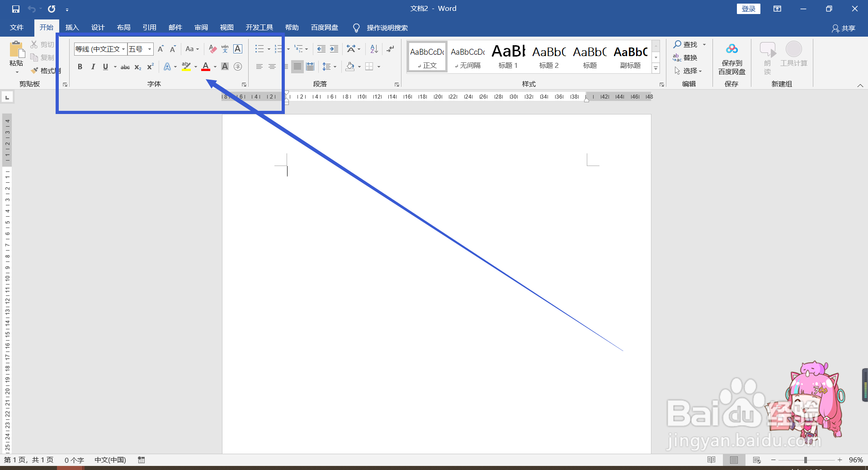Image resolution: width=868 pixels, height=470 pixels.
Task: Click the Enclose Characters icon
Action: [x=238, y=66]
